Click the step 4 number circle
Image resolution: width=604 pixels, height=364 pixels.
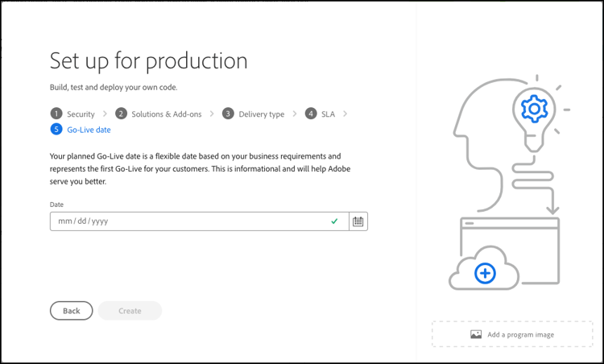point(311,114)
